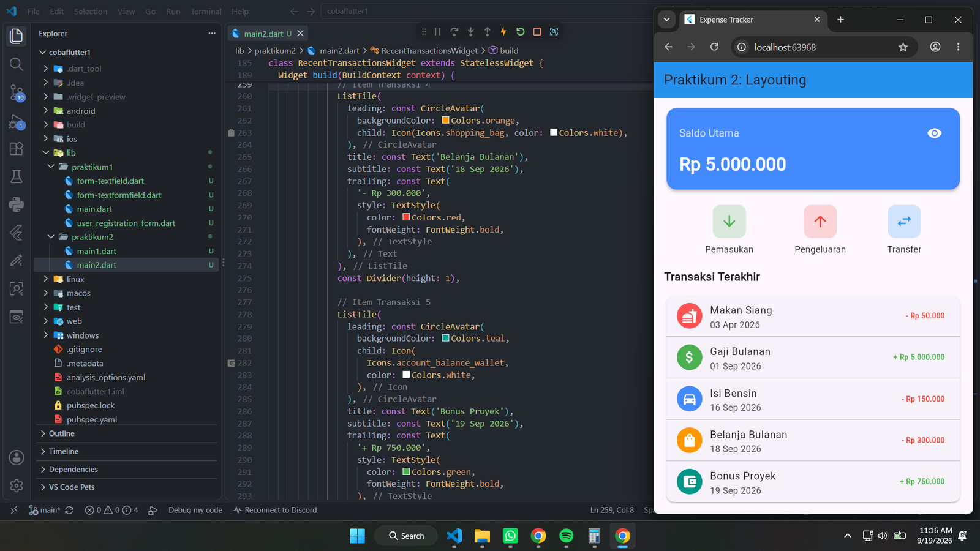The height and width of the screenshot is (551, 980).
Task: Open WhatsApp from the taskbar
Action: click(510, 536)
